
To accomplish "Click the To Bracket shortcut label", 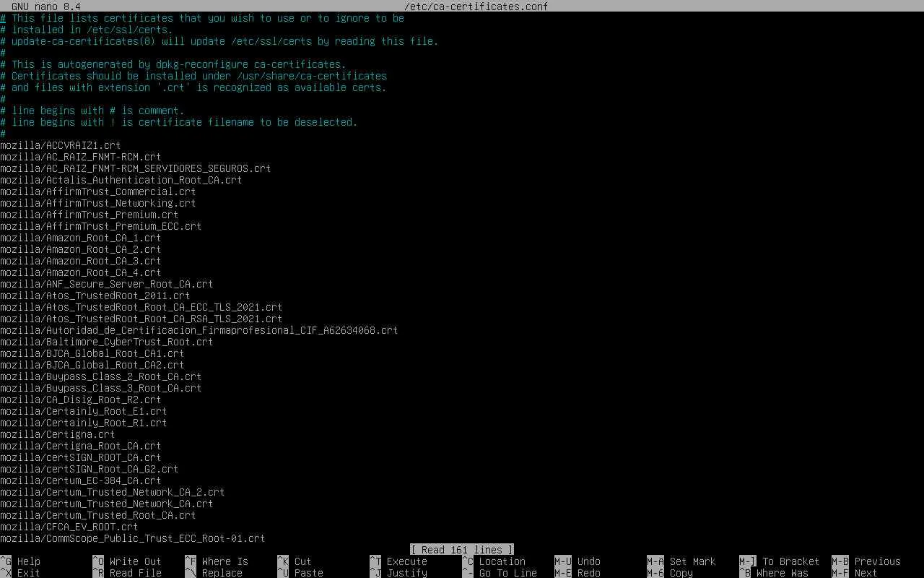I will (x=790, y=561).
